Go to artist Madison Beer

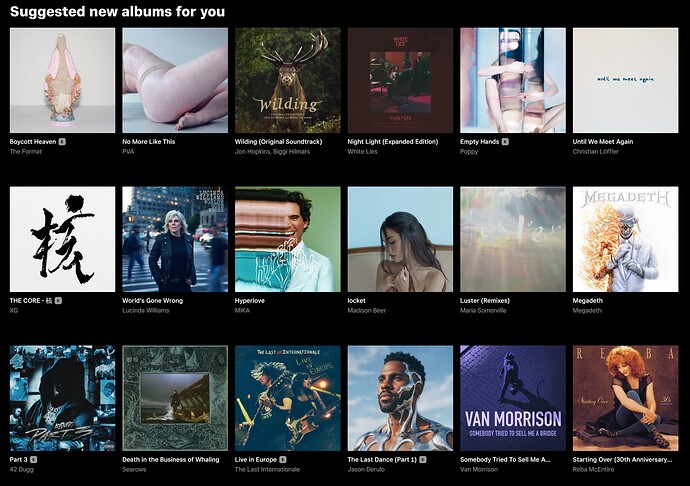point(367,310)
